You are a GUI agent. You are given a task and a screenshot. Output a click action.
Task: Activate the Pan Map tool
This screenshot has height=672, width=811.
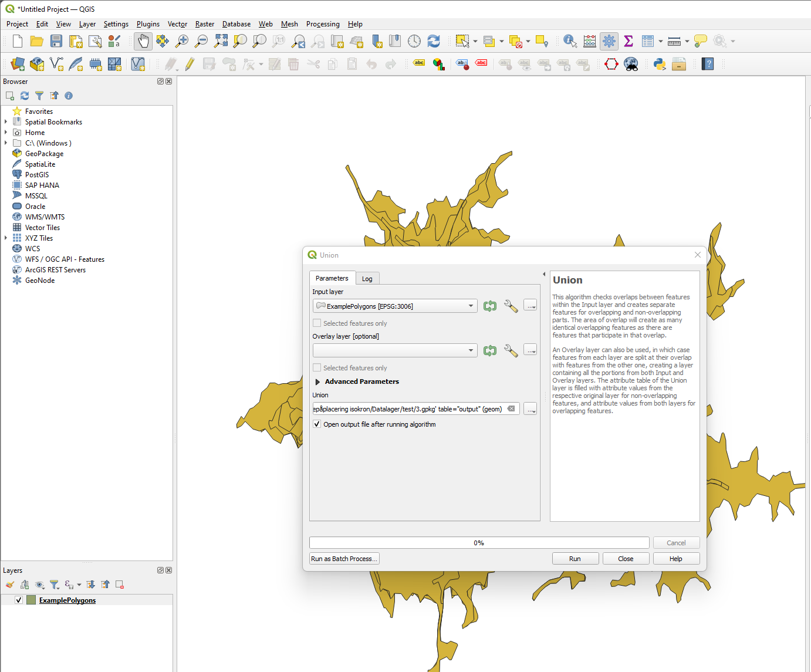(x=143, y=41)
